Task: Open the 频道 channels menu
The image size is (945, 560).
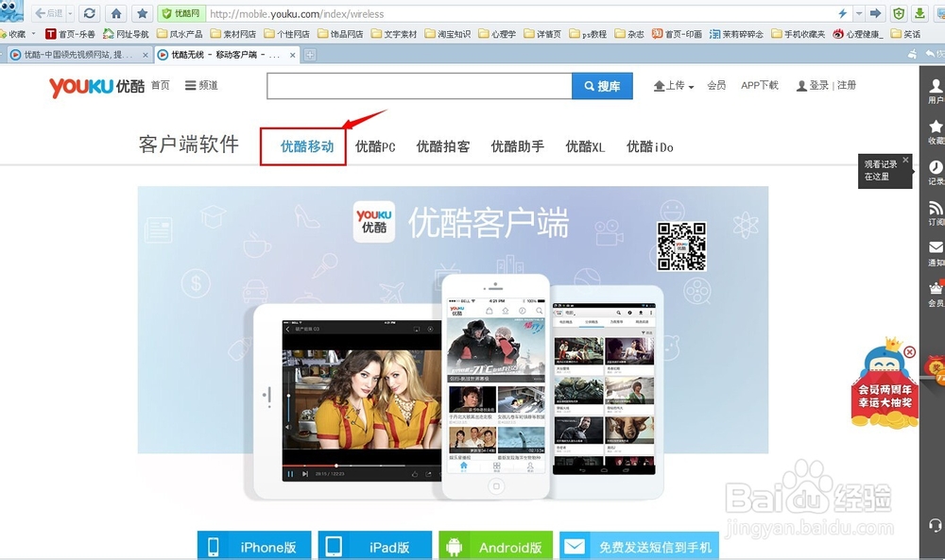Action: point(201,85)
